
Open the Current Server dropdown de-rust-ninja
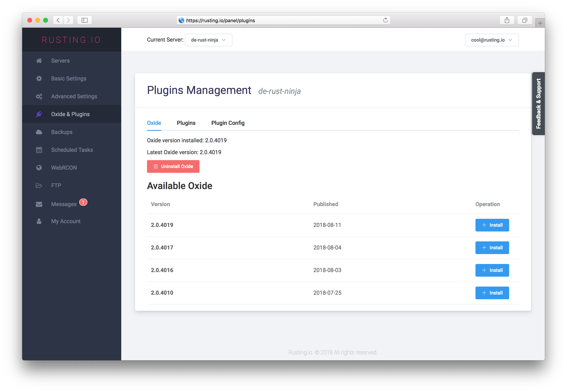coord(208,40)
